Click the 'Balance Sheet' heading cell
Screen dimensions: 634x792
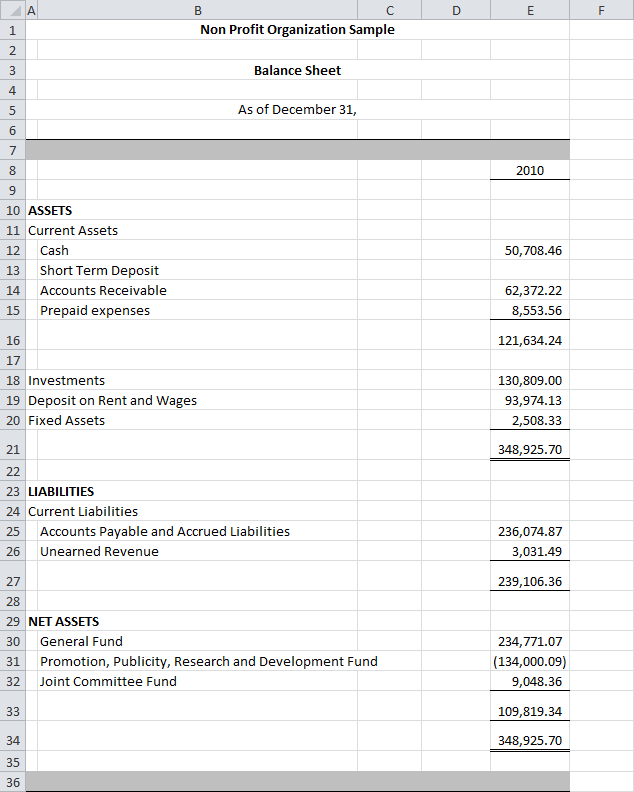[298, 70]
